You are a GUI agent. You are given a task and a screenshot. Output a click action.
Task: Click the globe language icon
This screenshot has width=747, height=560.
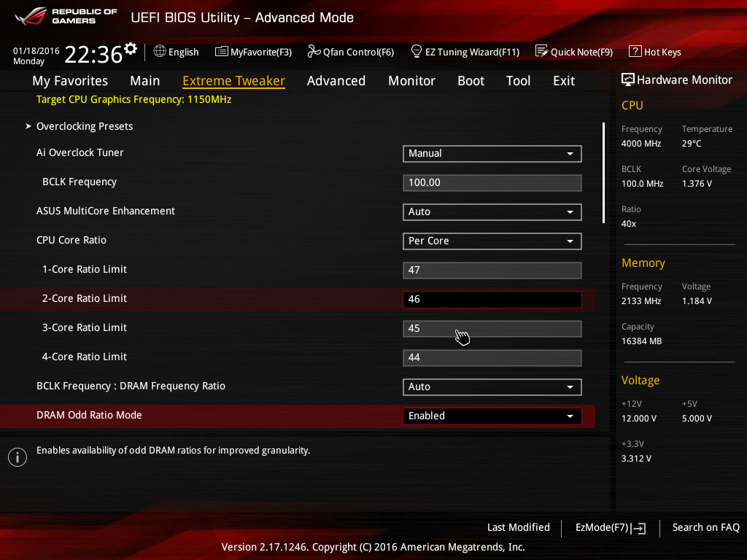click(160, 52)
